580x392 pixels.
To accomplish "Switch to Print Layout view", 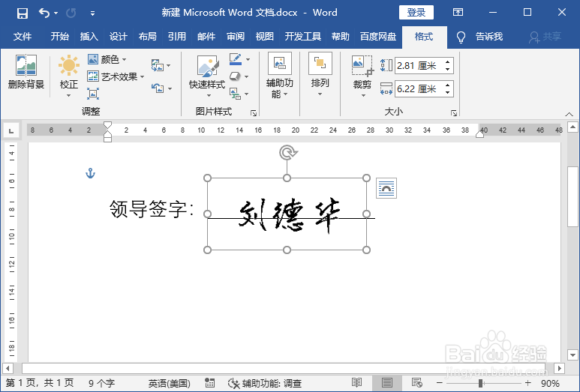I will click(x=387, y=383).
